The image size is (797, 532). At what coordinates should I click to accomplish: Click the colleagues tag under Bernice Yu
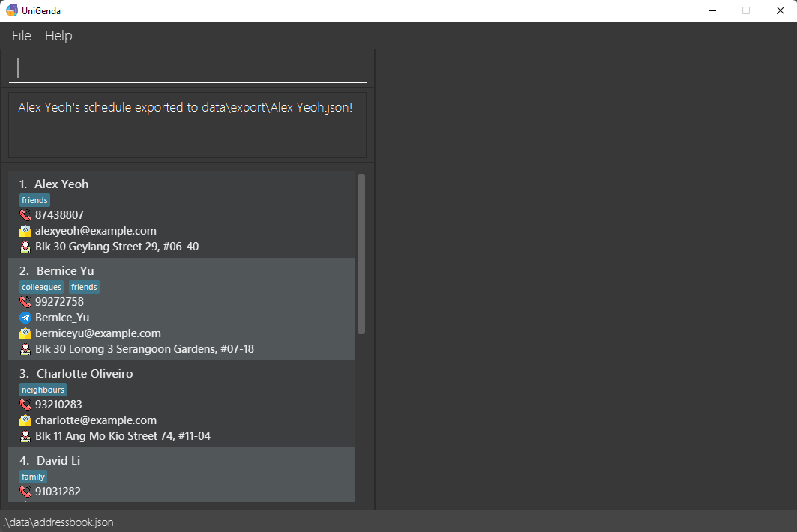click(x=42, y=287)
